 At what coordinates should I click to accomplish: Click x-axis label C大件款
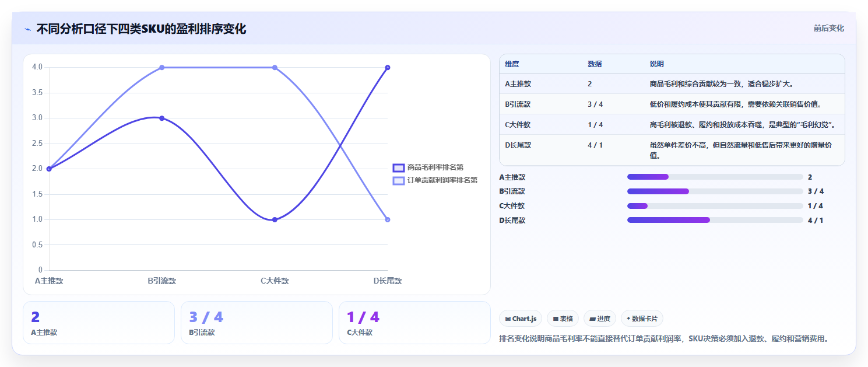(275, 281)
